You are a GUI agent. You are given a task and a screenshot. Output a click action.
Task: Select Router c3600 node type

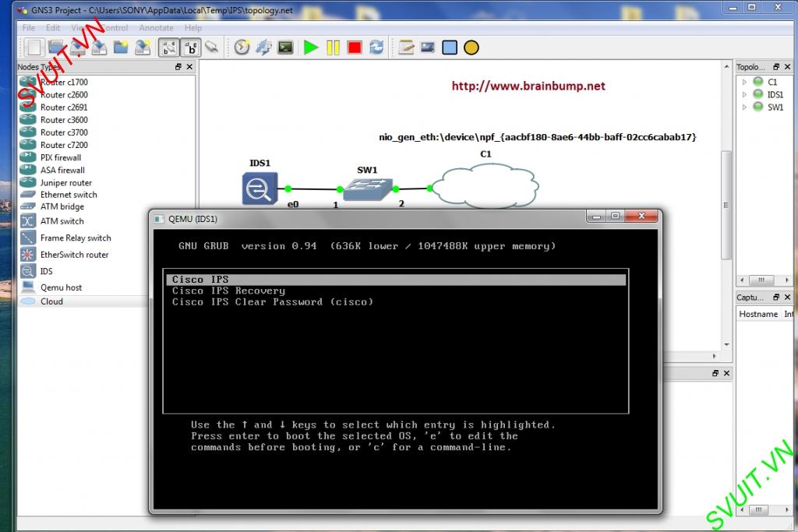[x=64, y=120]
